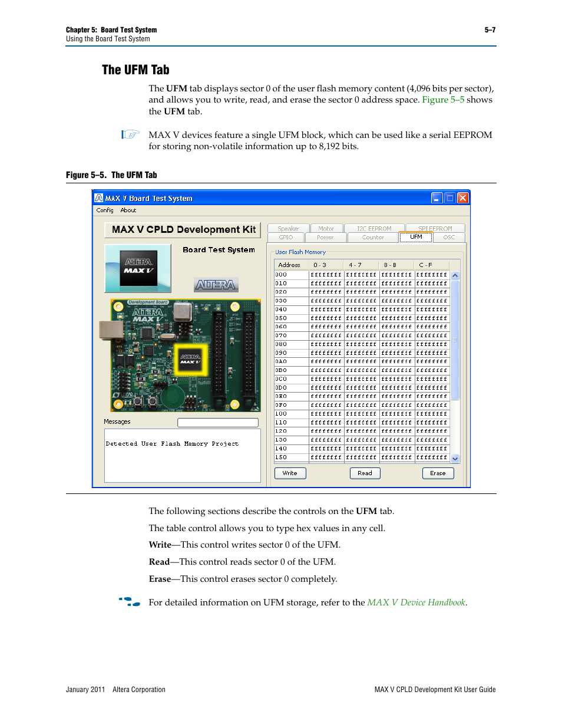Select the 4-7 cell in row 050
Image resolution: width=562 pixels, height=728 pixels.
click(x=362, y=318)
